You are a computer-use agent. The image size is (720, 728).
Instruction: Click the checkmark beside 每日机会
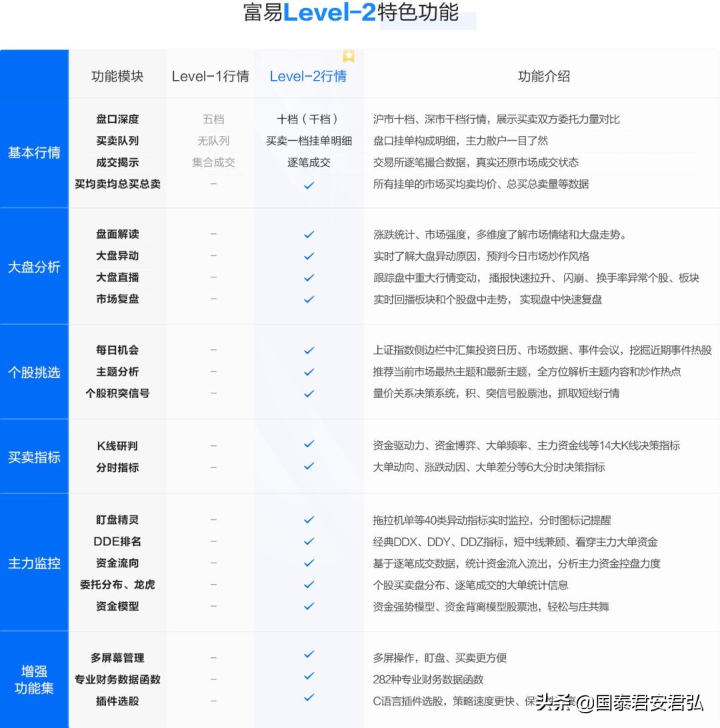click(308, 349)
